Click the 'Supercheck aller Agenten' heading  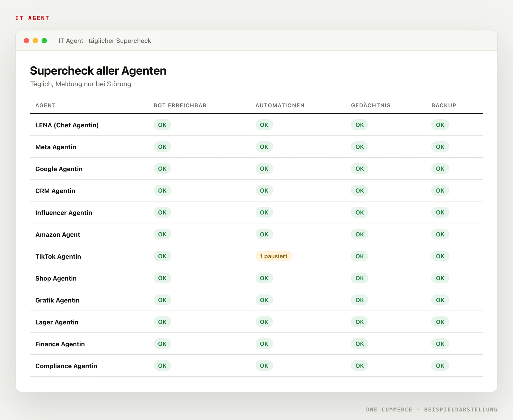pos(98,71)
